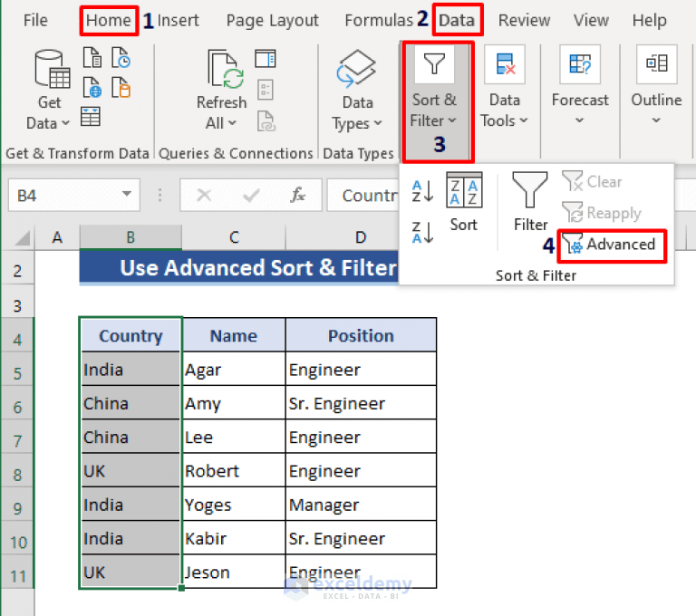Click Sort A to Z icon
The height and width of the screenshot is (616, 696).
[x=422, y=191]
